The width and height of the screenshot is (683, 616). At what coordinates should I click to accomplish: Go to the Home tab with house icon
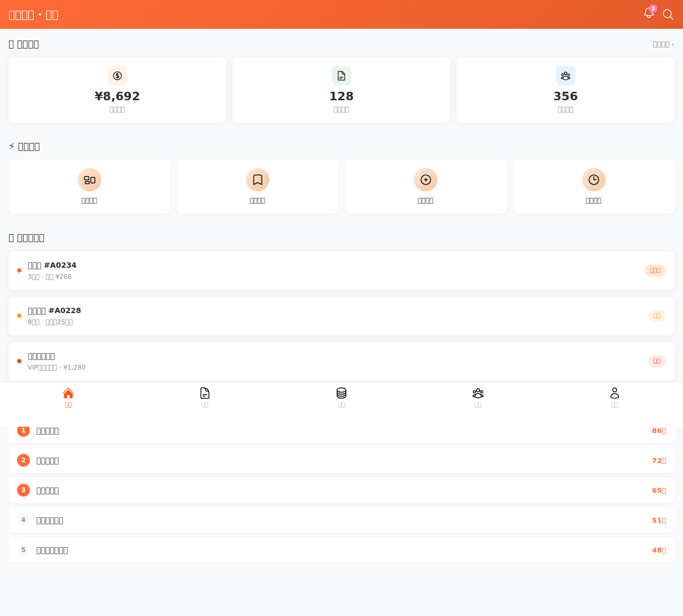(x=68, y=397)
